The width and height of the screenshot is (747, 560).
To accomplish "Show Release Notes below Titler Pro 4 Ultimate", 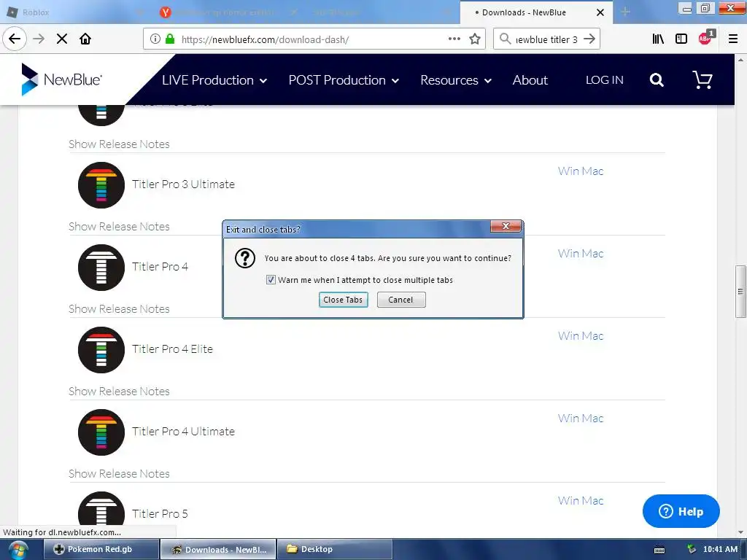I will (119, 473).
